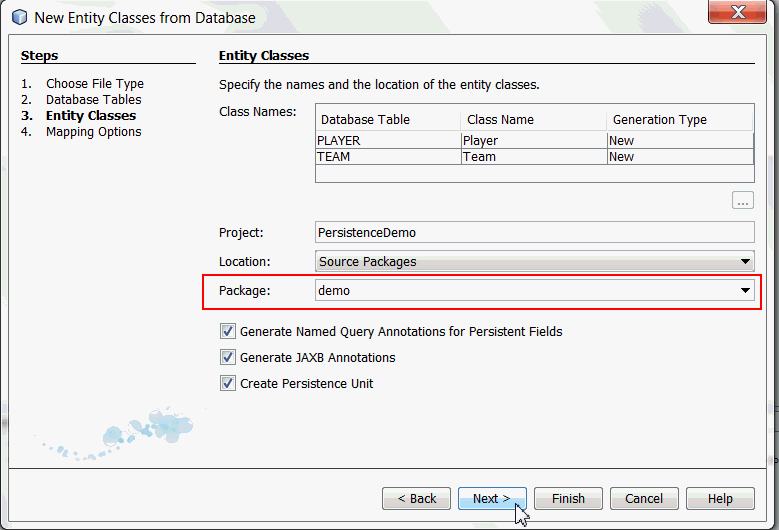Click Next to proceed to Mapping Options

click(x=492, y=498)
